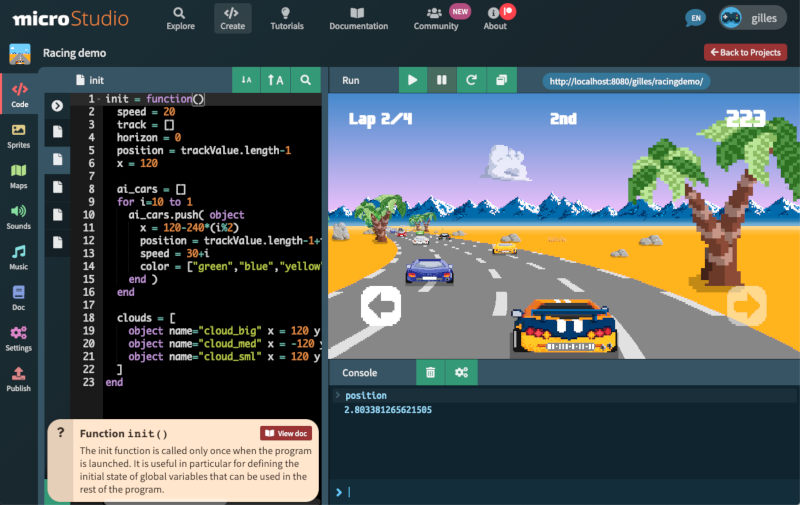Clear the console with trash icon

pos(430,372)
